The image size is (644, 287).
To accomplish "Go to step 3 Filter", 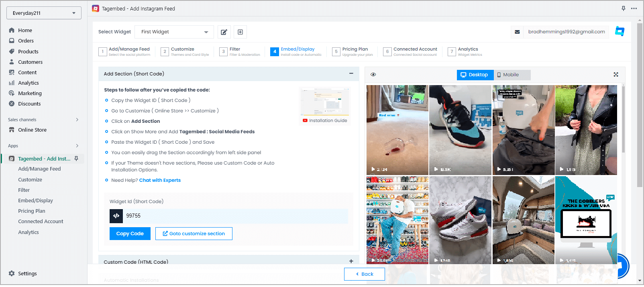I will [x=240, y=51].
